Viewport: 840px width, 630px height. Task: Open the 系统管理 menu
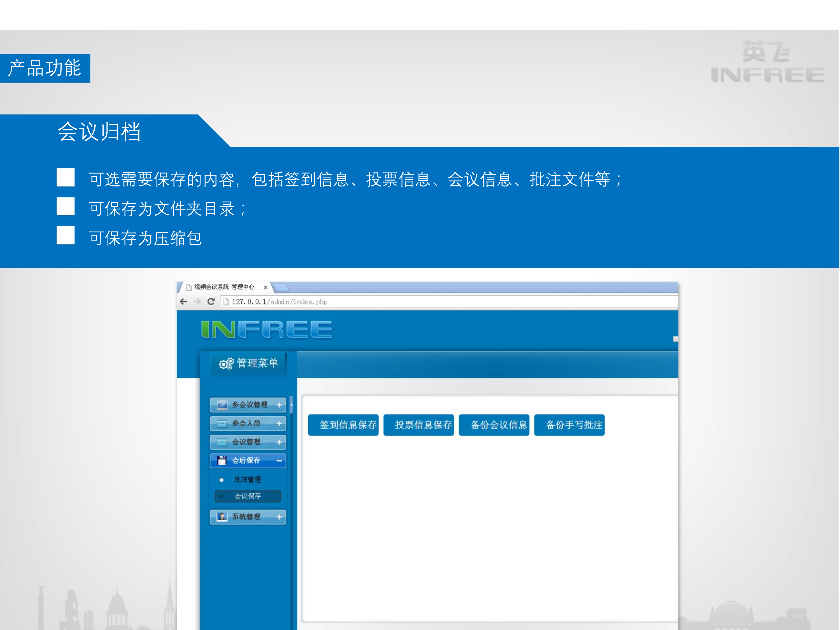pos(248,517)
